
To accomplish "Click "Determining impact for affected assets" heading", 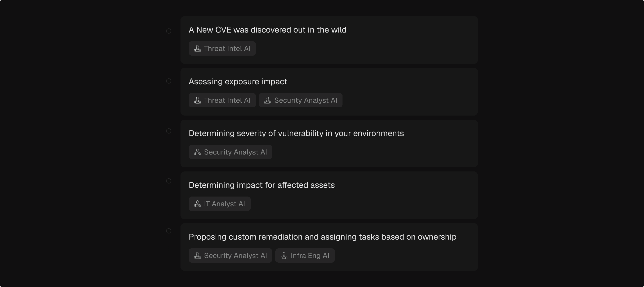I will (x=261, y=185).
